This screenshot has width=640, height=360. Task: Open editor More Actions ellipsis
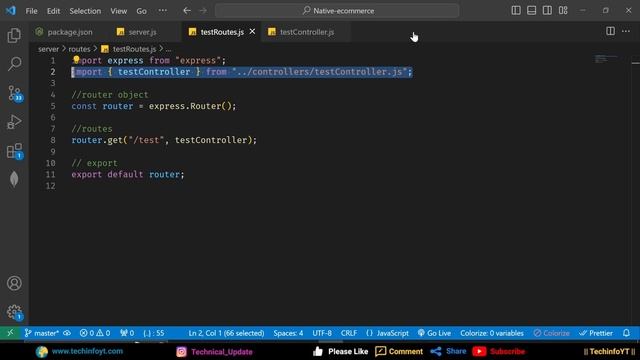(626, 31)
